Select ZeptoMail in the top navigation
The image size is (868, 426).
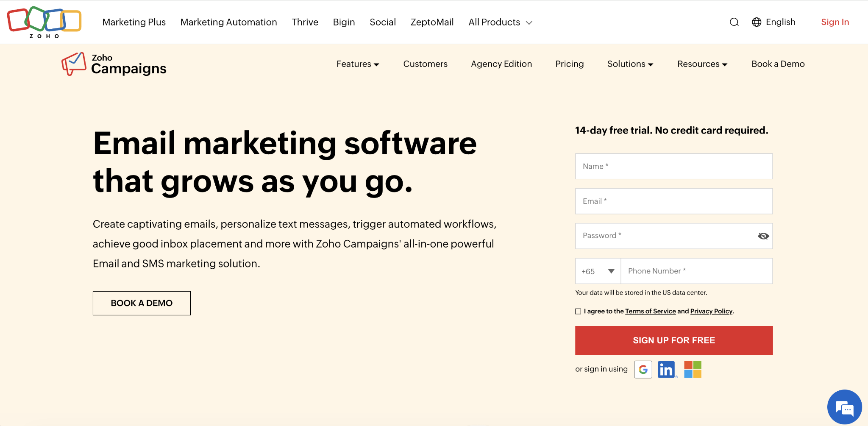point(432,22)
